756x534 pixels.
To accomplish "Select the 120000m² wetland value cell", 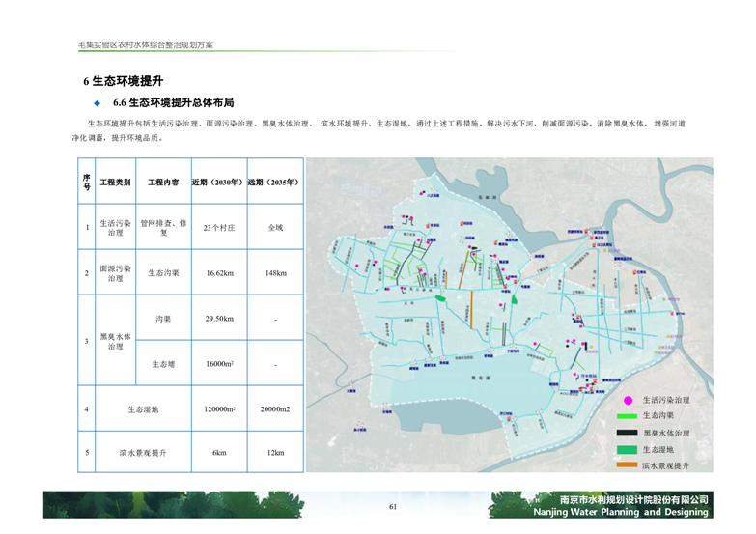I will [x=219, y=409].
